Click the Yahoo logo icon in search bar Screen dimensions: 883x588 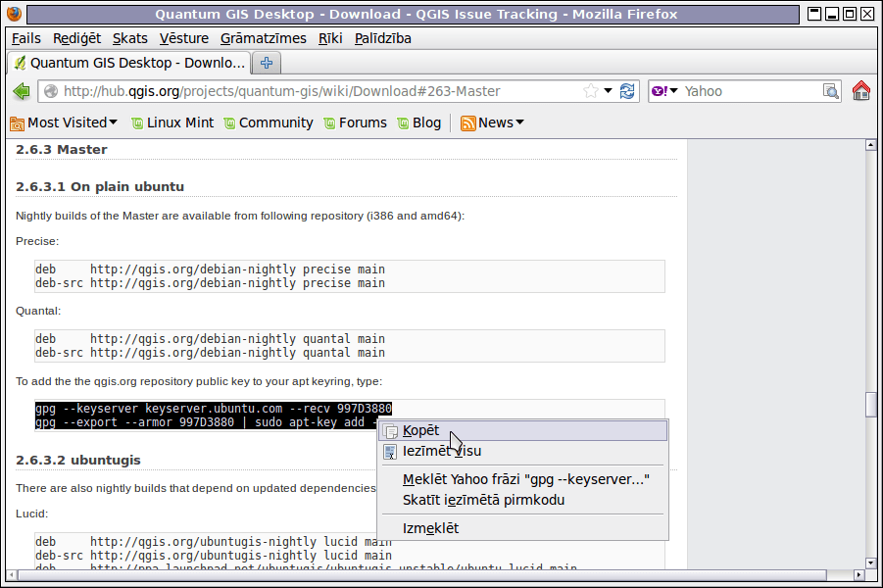(660, 91)
